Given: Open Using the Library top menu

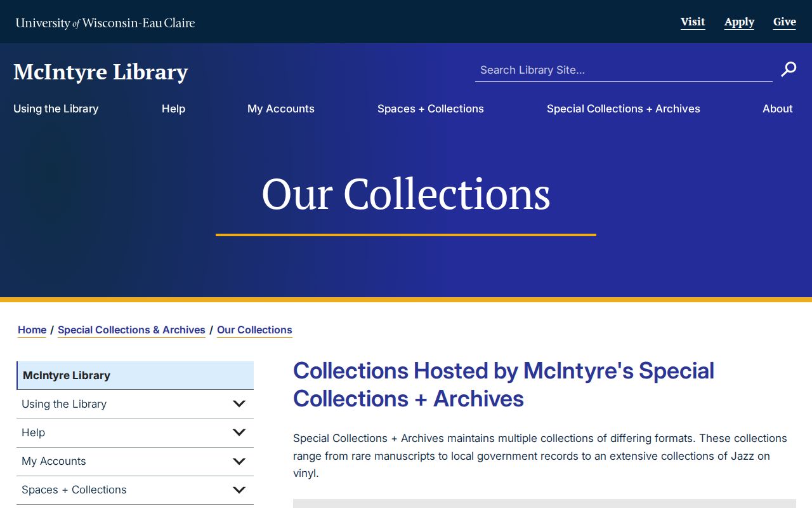Looking at the screenshot, I should coord(56,109).
